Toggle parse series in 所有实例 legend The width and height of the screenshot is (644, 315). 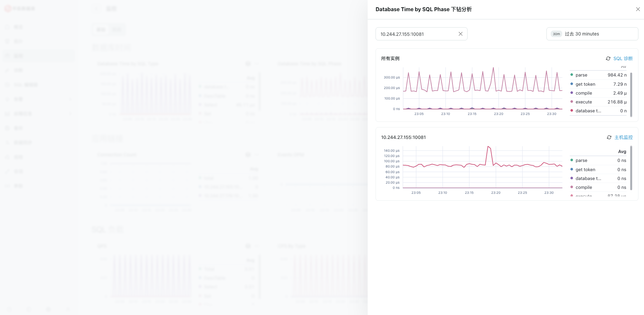[581, 75]
